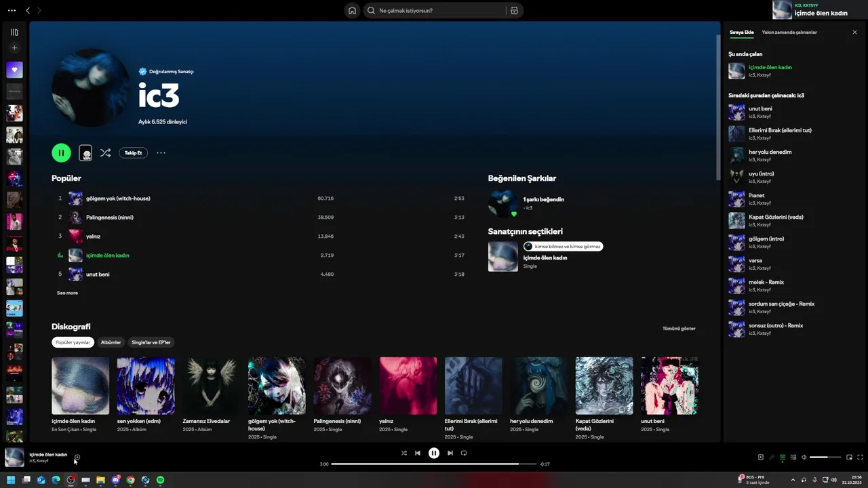Viewport: 868px width, 488px height.
Task: Adjust the volume slider
Action: coord(824,457)
